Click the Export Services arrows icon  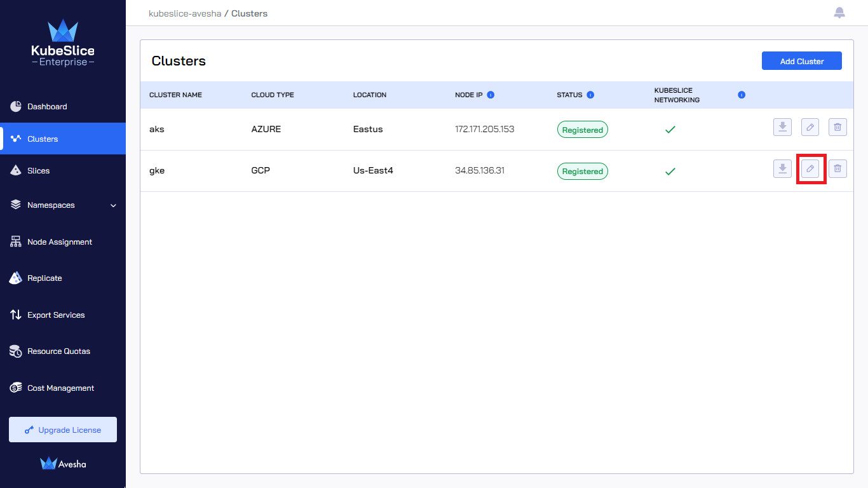coord(16,315)
